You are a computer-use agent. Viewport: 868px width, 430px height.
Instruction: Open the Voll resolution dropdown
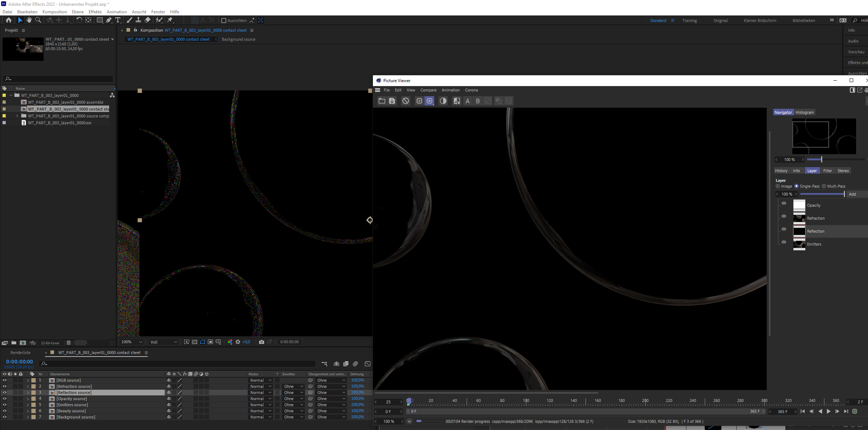tap(164, 342)
